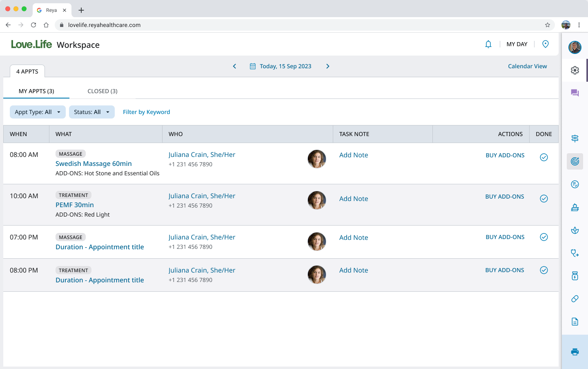Open the purple chat messages icon
This screenshot has width=588, height=369.
(x=575, y=93)
